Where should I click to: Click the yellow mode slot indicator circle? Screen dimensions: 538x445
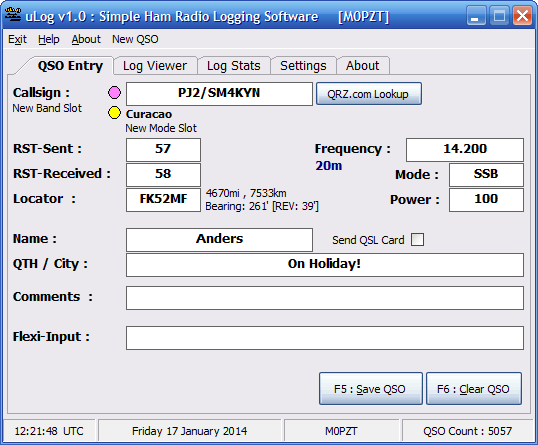pos(114,113)
